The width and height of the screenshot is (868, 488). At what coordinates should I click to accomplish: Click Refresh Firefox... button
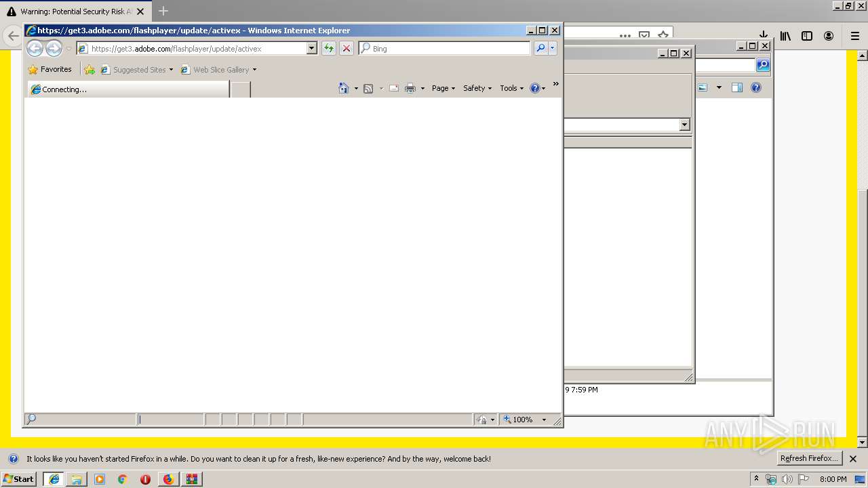tap(810, 458)
